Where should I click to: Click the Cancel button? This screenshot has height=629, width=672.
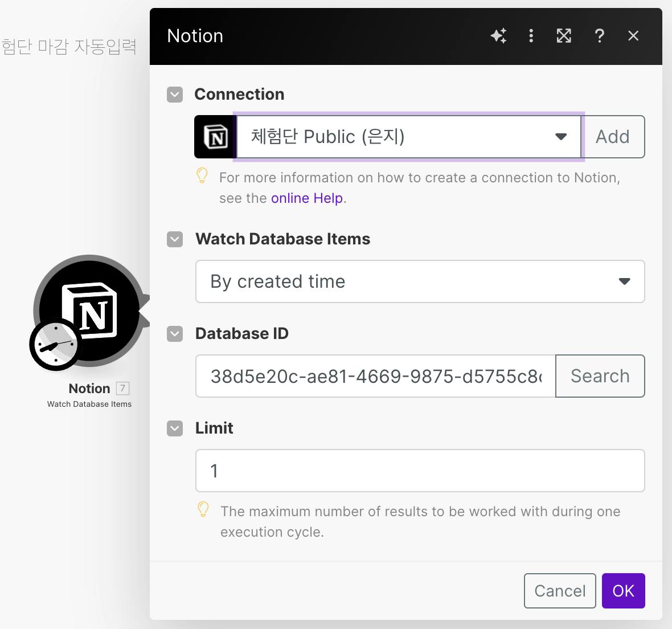(560, 591)
